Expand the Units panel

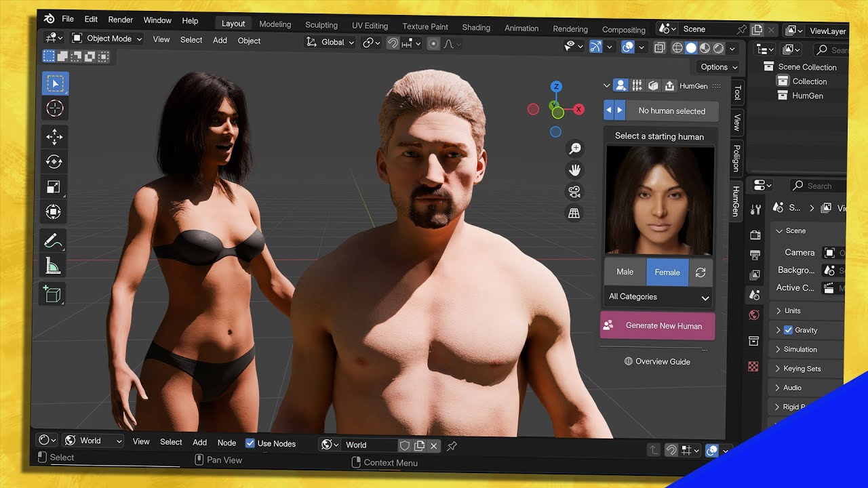click(792, 310)
